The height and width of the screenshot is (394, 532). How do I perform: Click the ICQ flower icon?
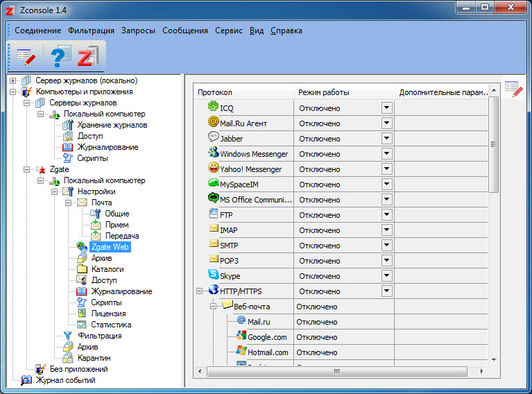(x=213, y=106)
